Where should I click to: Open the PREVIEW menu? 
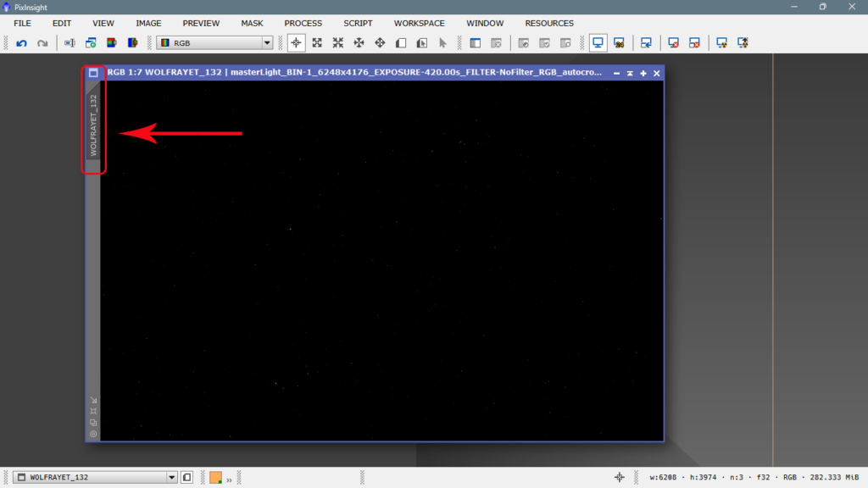(x=201, y=23)
